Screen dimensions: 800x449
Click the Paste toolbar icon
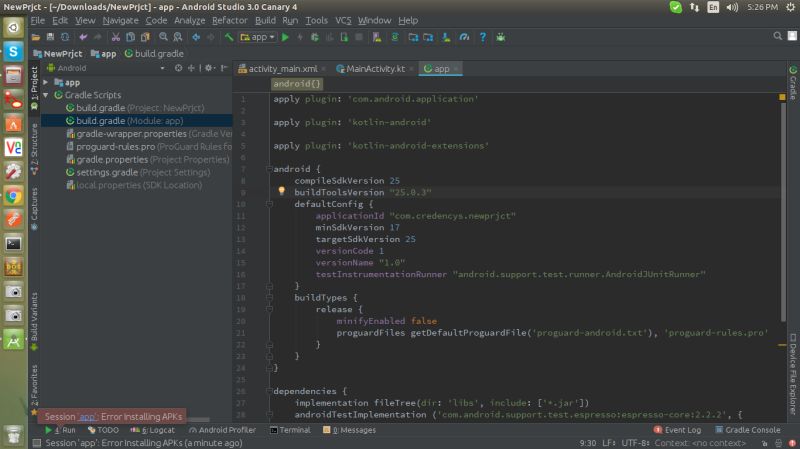[x=145, y=37]
